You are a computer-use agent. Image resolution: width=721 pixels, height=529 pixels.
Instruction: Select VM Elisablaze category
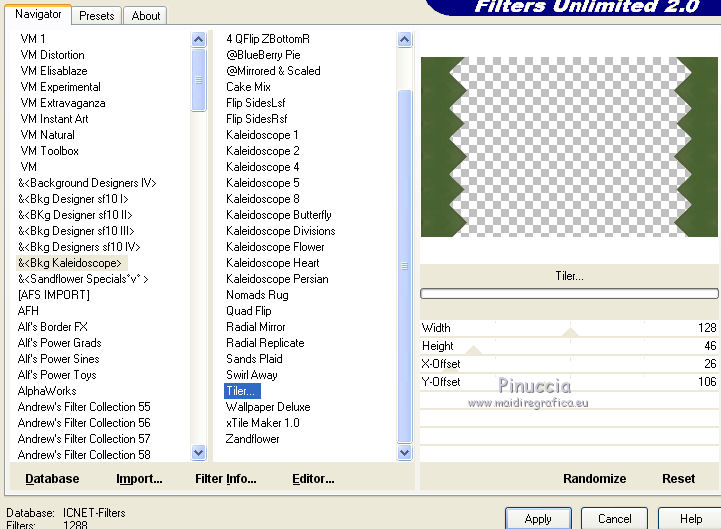[54, 71]
